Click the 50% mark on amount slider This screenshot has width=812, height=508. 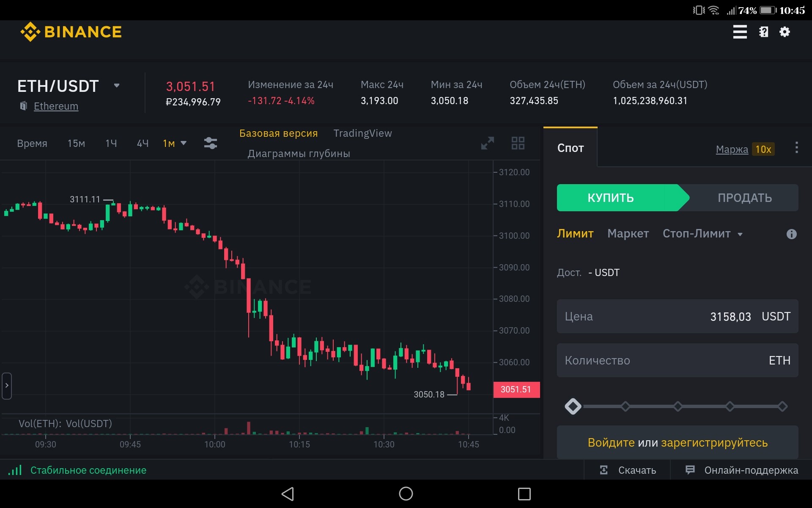pos(678,406)
